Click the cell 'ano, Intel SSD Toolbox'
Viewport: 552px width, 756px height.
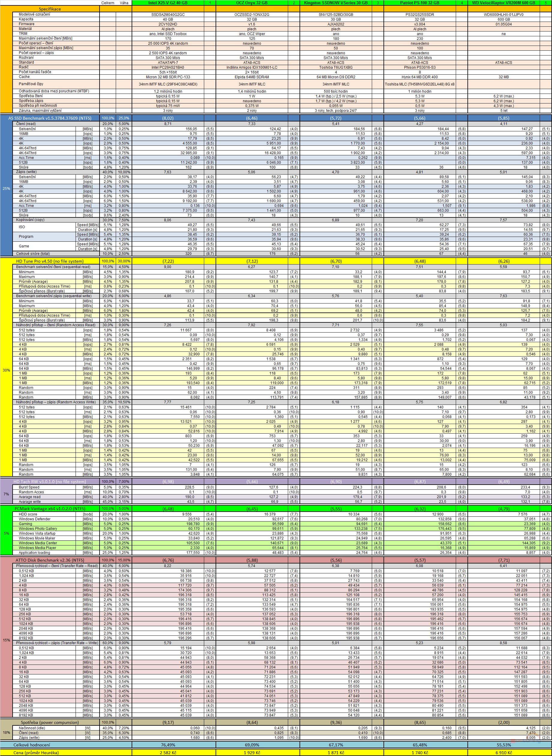pos(168,34)
